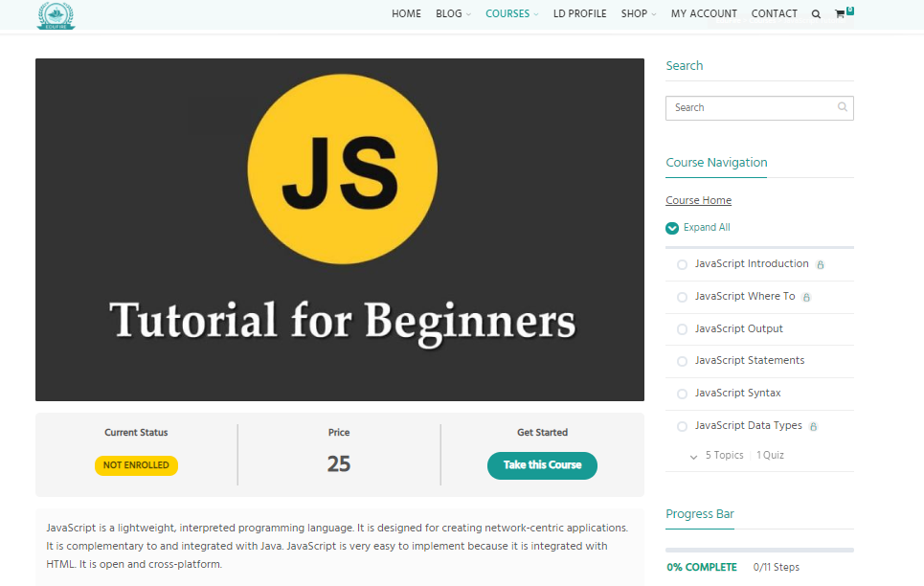Toggle the JavaScript Introduction completion circle
This screenshot has width=924, height=586.
pyautogui.click(x=682, y=264)
